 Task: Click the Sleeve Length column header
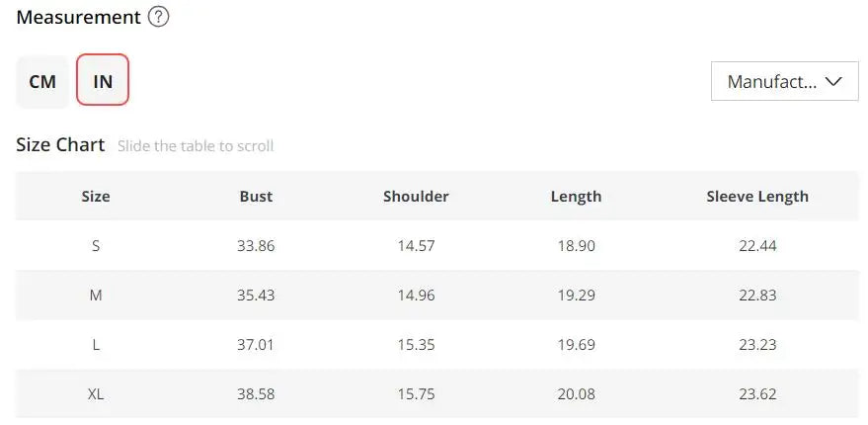pyautogui.click(x=757, y=196)
